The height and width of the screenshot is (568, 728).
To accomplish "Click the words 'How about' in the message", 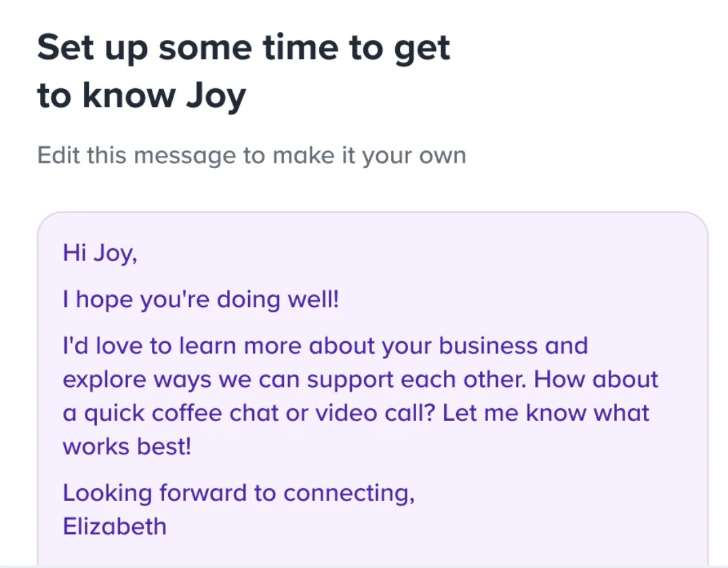I will tap(596, 380).
